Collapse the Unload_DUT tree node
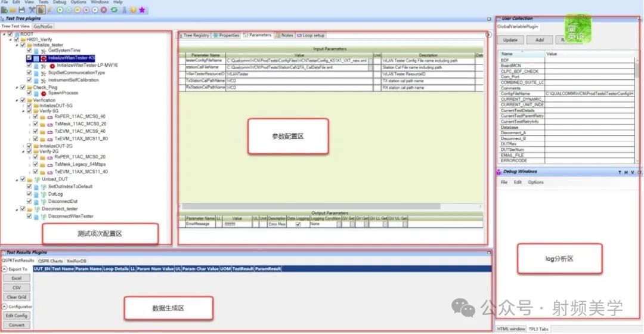644x334 pixels. pyautogui.click(x=17, y=180)
